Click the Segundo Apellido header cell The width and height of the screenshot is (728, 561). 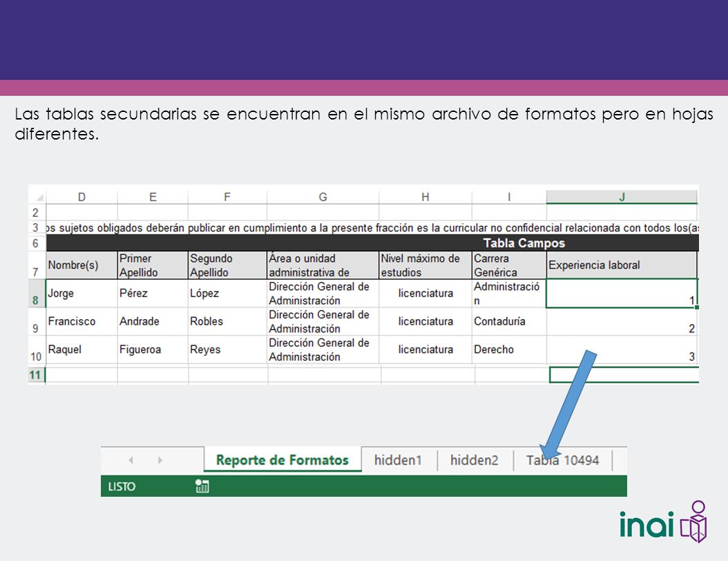coord(227,265)
